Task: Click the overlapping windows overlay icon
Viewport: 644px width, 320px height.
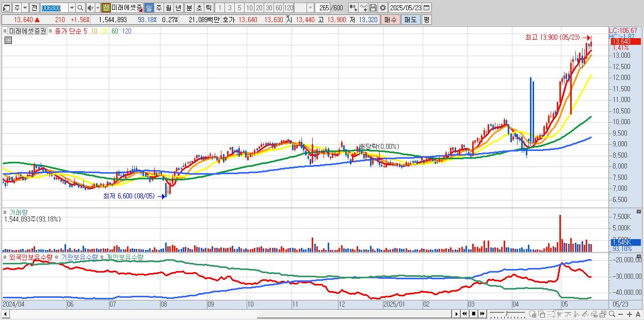Action: pyautogui.click(x=542, y=314)
